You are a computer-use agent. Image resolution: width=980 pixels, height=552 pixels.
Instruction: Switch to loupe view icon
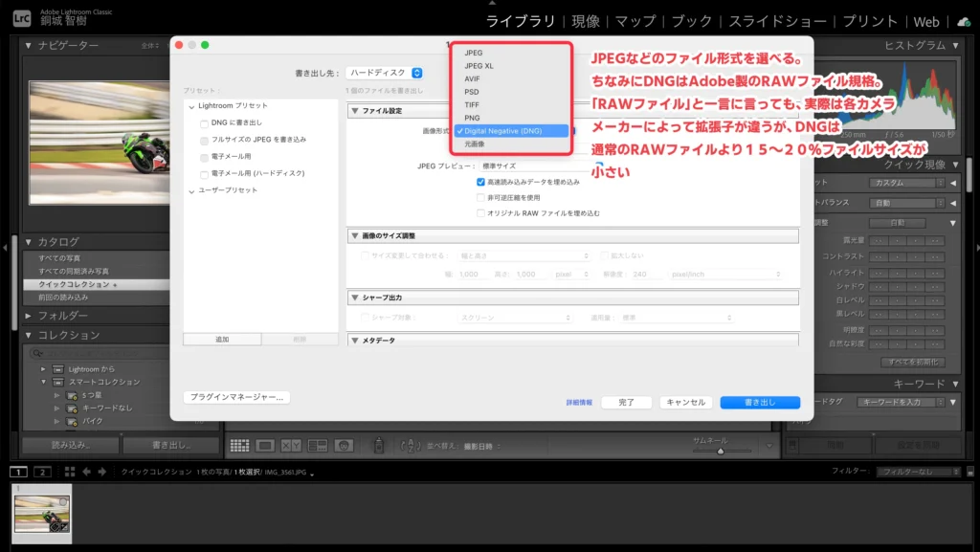265,446
